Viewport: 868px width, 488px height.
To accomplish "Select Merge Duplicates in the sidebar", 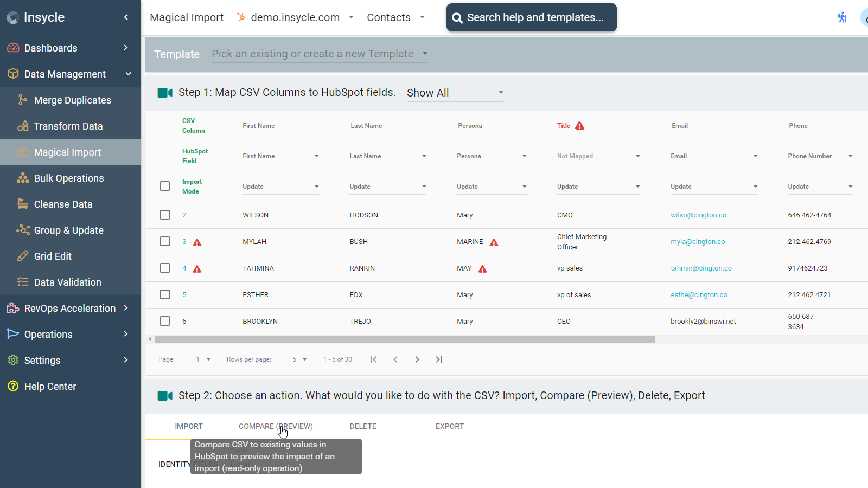I will pyautogui.click(x=72, y=100).
